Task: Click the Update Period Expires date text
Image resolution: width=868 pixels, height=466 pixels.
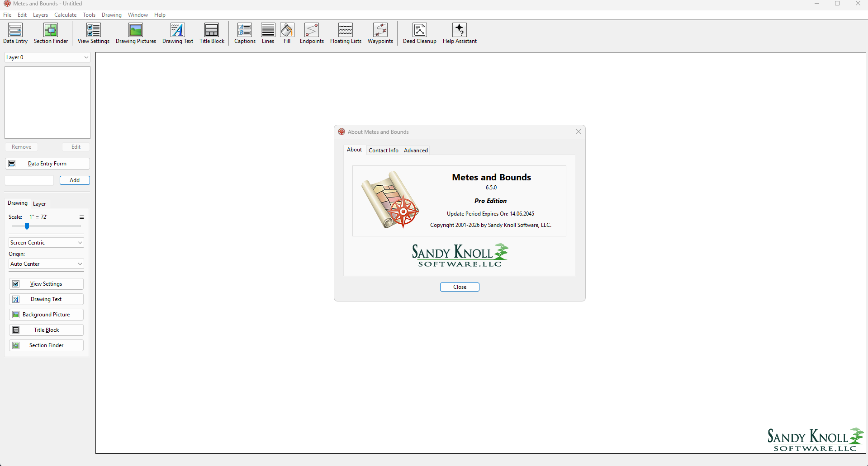Action: point(491,214)
